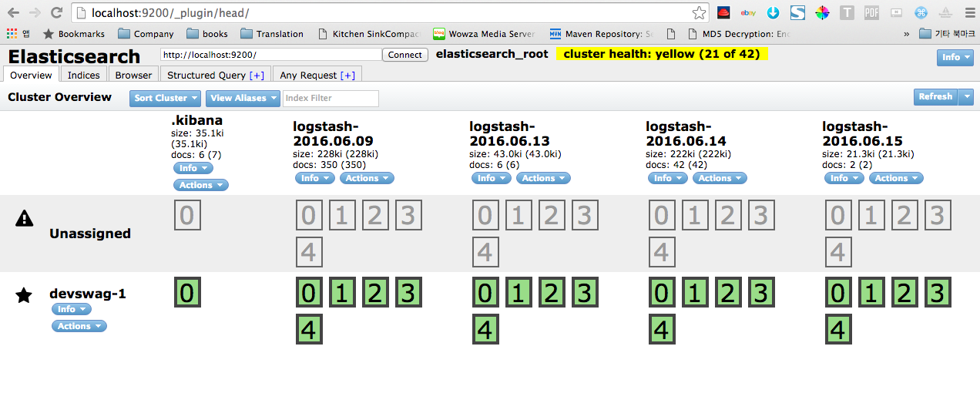Open logstash-2016.06.13 Info dropdown

(x=492, y=178)
